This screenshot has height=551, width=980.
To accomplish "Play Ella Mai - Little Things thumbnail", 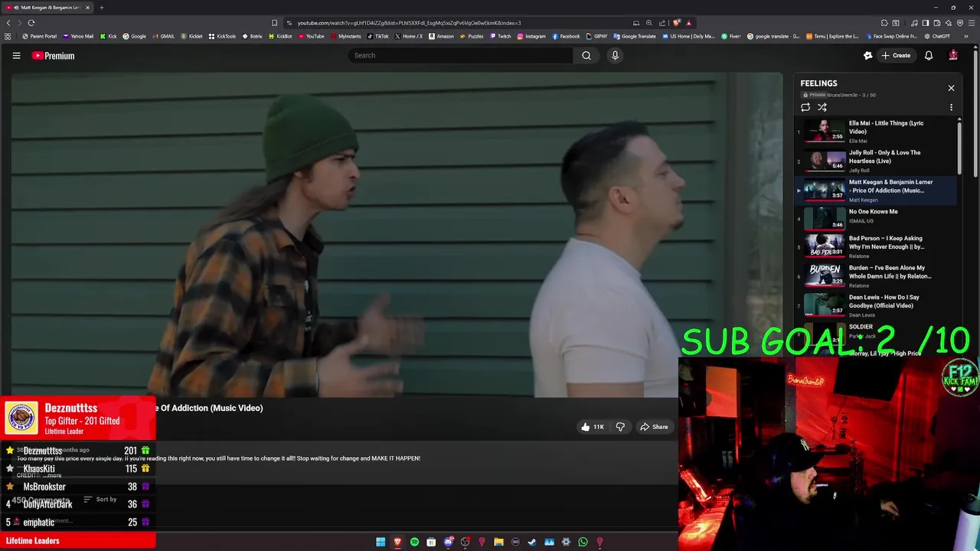I will click(825, 131).
